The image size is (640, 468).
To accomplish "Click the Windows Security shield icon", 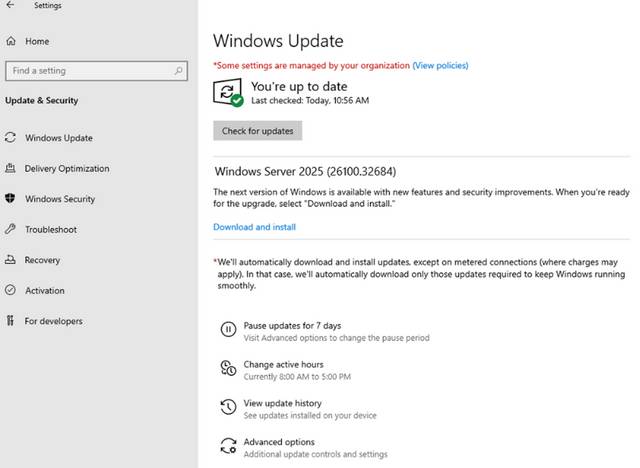I will [x=10, y=198].
